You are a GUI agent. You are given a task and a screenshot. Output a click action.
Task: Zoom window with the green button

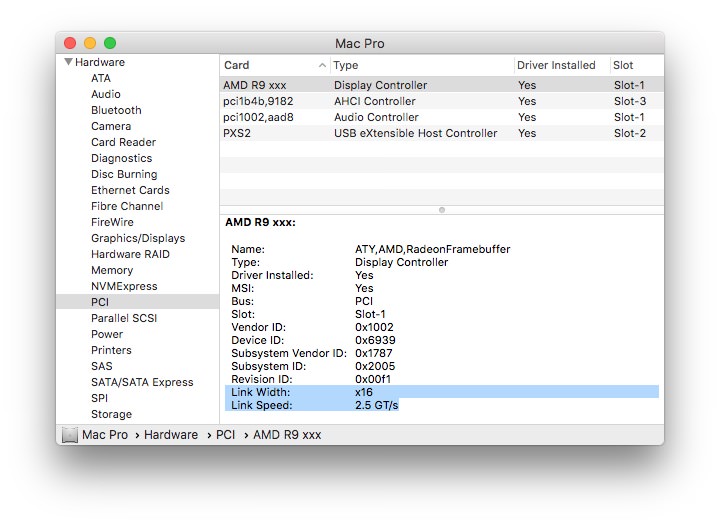pyautogui.click(x=110, y=43)
